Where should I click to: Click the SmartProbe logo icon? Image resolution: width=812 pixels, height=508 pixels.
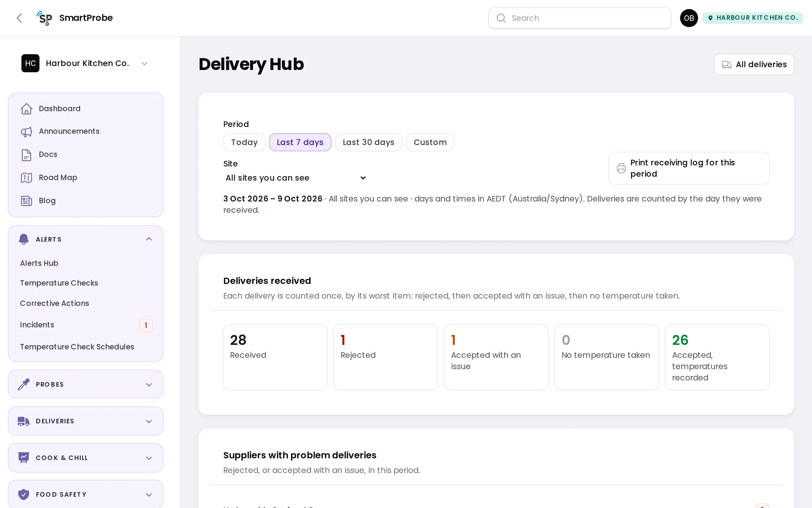coord(44,18)
